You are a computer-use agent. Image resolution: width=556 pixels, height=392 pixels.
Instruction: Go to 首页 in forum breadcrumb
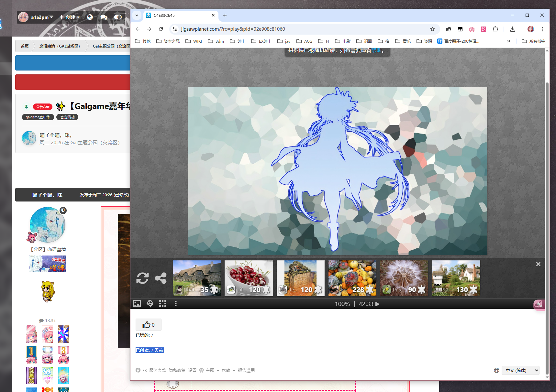tap(25, 46)
